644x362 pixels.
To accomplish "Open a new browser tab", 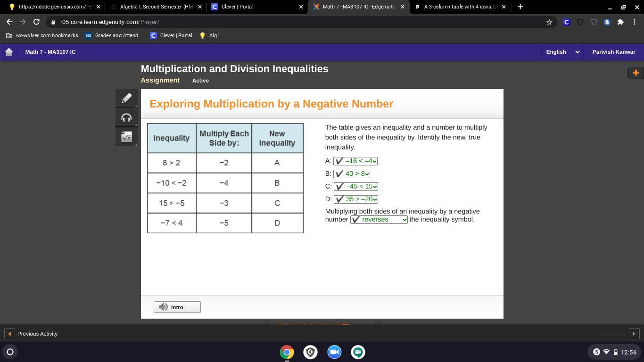I will click(520, 7).
